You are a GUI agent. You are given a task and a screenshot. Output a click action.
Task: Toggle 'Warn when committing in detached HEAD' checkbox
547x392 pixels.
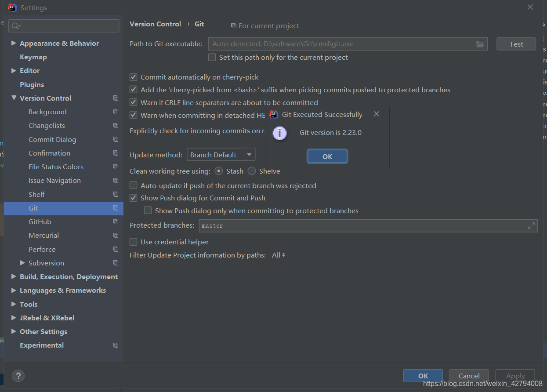click(133, 115)
